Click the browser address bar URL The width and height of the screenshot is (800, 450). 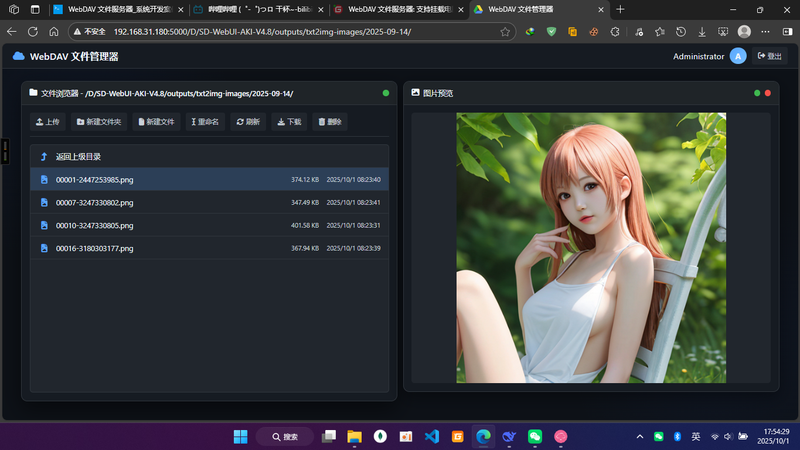(262, 31)
